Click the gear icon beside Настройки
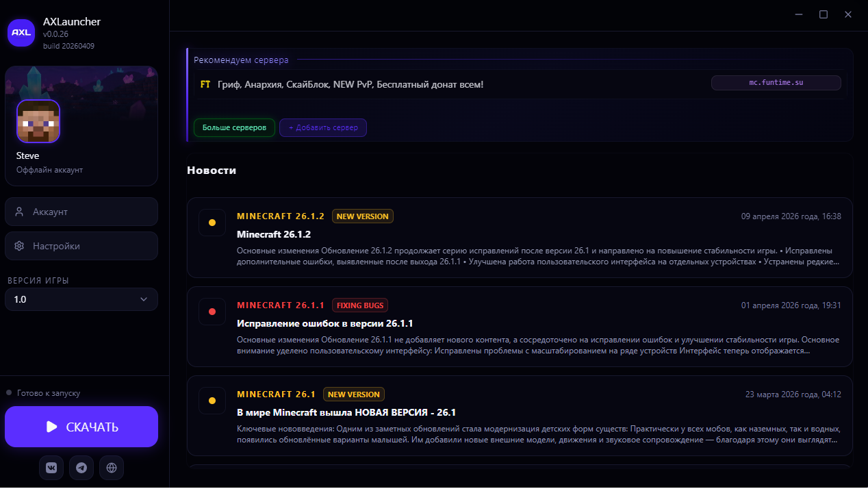The width and height of the screenshot is (868, 489). click(x=19, y=246)
